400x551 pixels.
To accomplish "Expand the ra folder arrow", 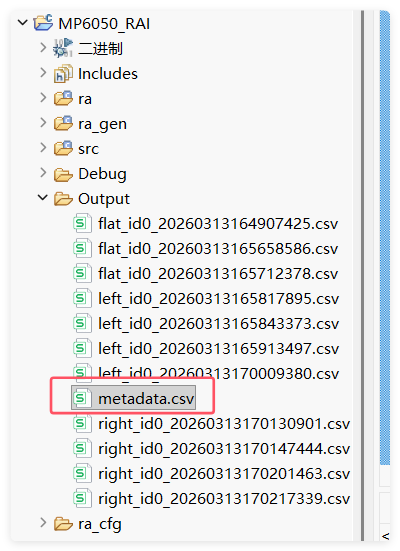I will [43, 98].
